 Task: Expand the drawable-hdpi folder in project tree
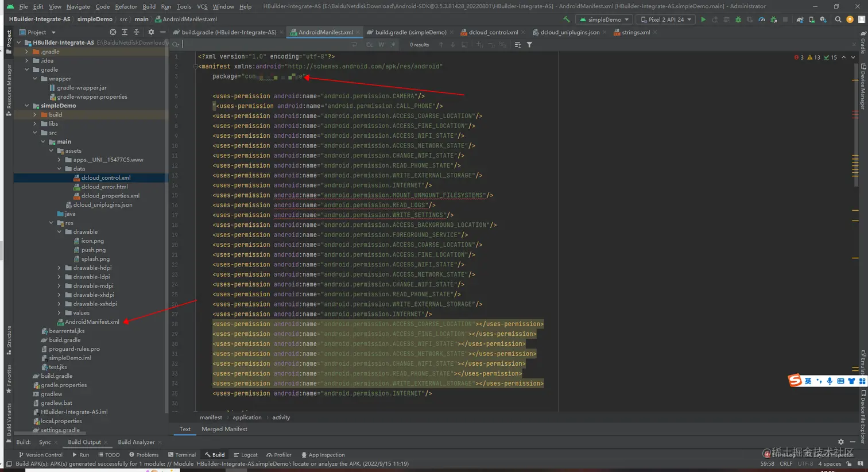(59, 268)
